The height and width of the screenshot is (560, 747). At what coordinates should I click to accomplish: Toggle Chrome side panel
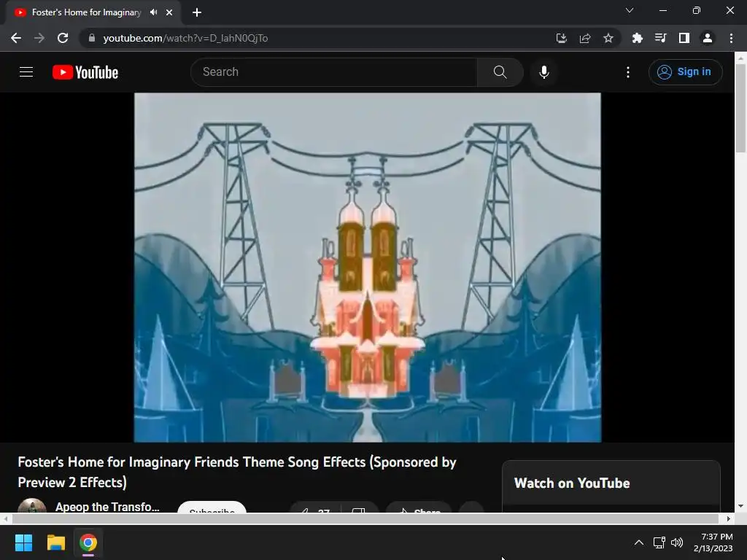[684, 38]
